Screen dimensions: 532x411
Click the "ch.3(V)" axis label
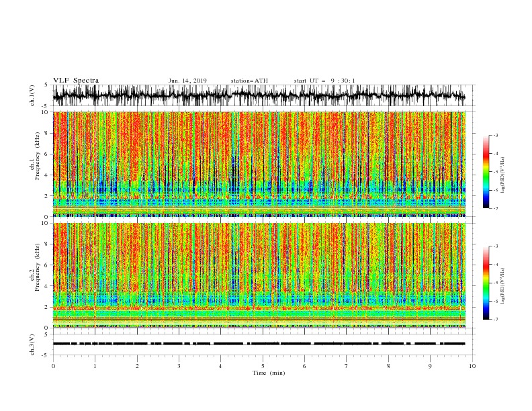tap(32, 345)
